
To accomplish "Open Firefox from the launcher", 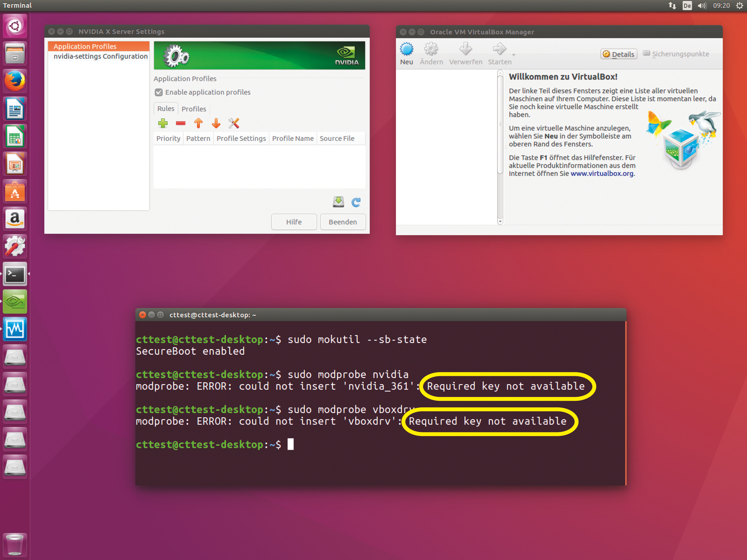I will [15, 81].
